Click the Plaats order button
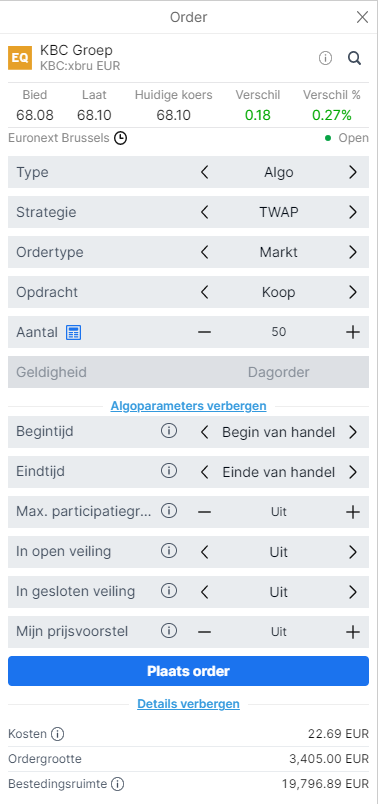378x804 pixels. (188, 671)
